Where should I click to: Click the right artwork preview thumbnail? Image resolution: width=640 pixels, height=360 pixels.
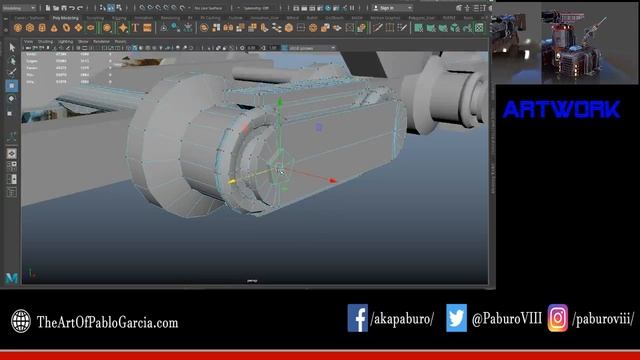[589, 42]
